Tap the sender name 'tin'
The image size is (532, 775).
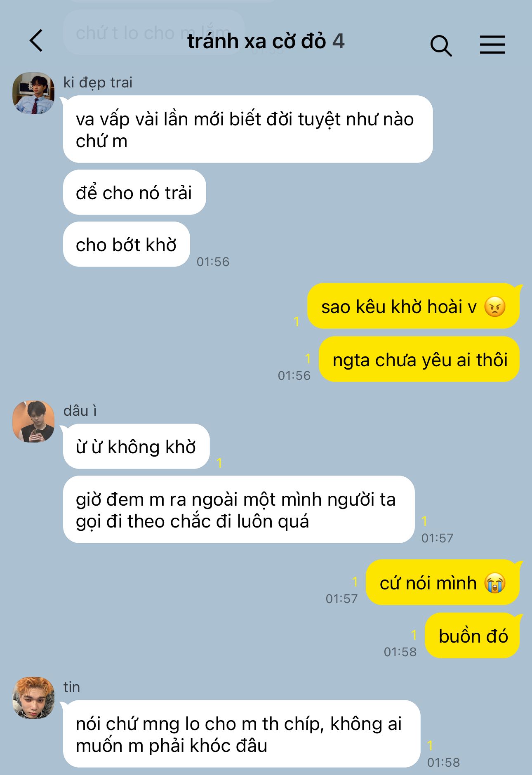click(72, 687)
